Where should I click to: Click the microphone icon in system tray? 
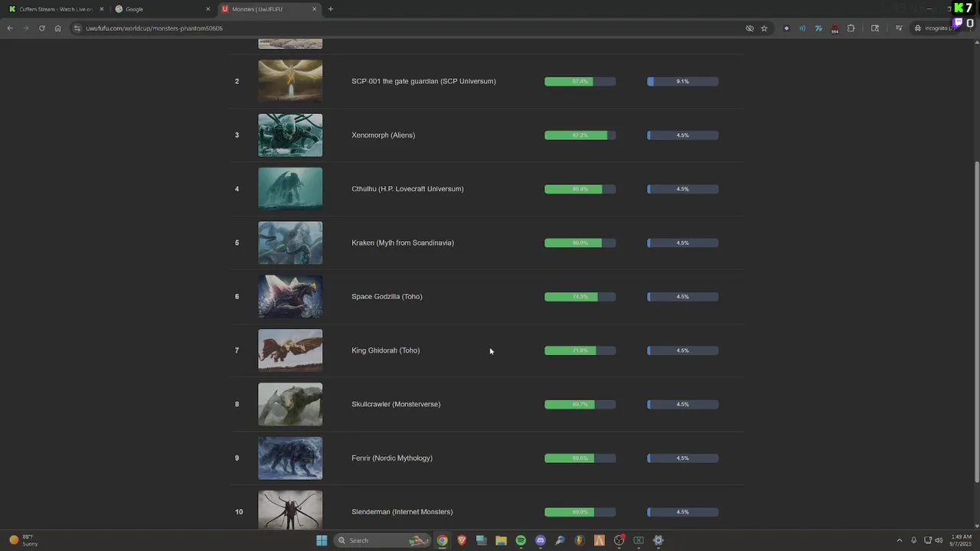click(913, 540)
